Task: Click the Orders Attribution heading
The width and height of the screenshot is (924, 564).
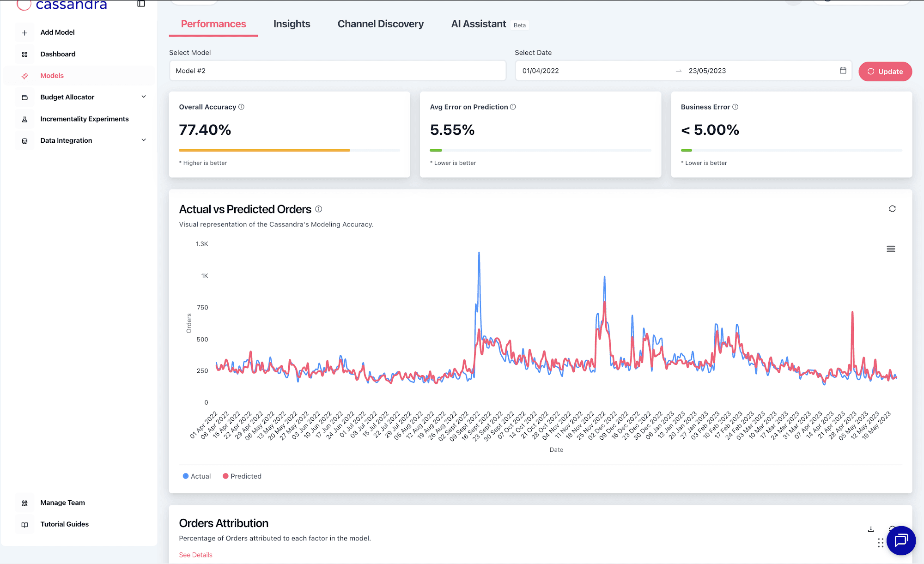Action: click(224, 523)
